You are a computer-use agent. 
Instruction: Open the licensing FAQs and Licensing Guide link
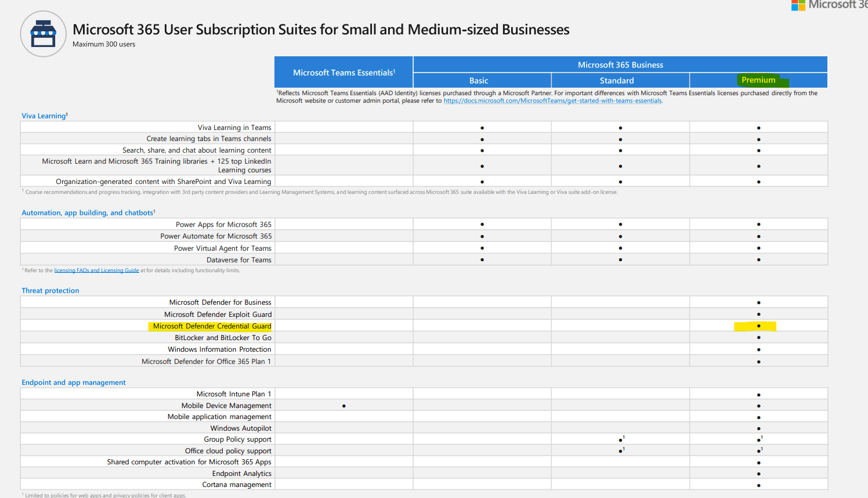[x=96, y=270]
